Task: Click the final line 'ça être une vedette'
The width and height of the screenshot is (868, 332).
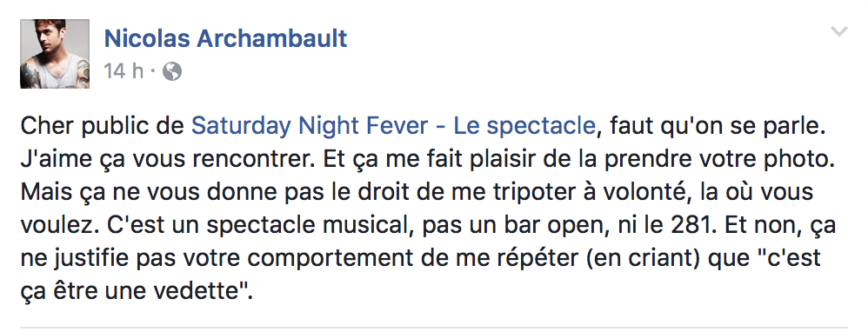Action: pyautogui.click(x=137, y=291)
